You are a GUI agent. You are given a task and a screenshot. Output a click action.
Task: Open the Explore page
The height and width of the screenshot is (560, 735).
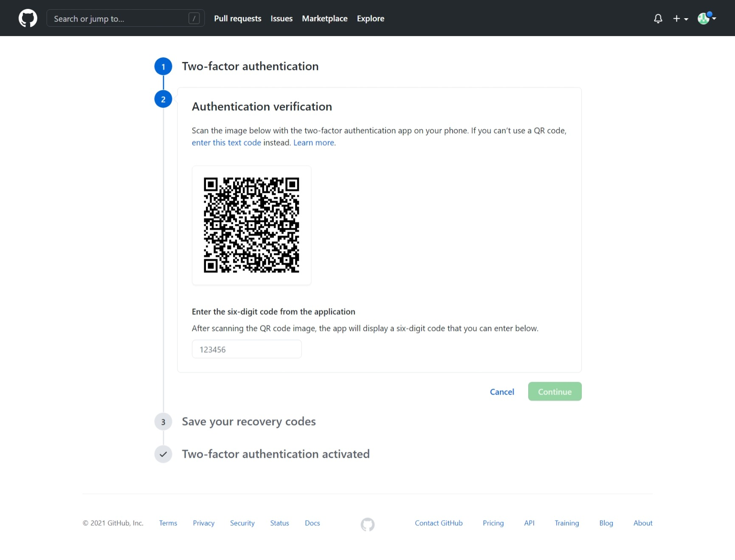coord(370,18)
